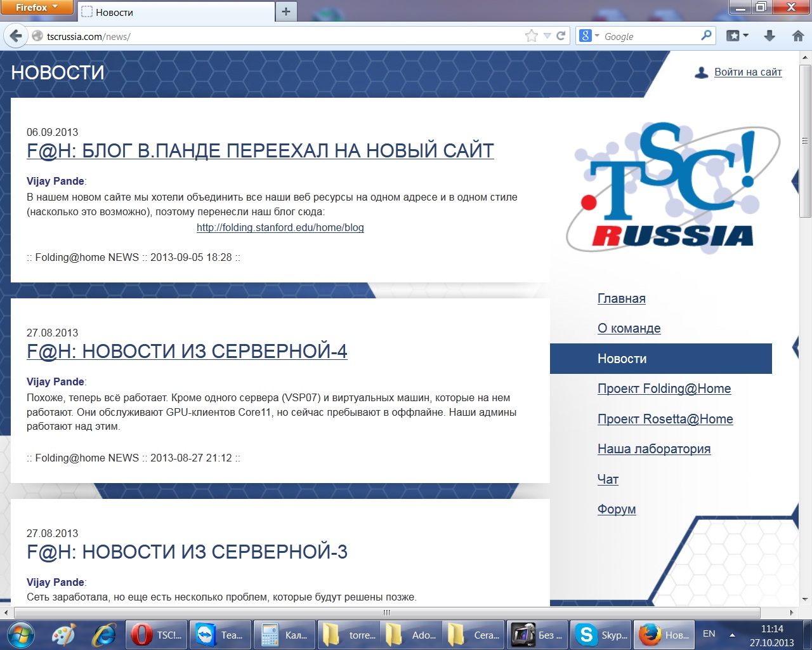The height and width of the screenshot is (650, 812).
Task: Click the site identity globe icon
Action: (38, 36)
